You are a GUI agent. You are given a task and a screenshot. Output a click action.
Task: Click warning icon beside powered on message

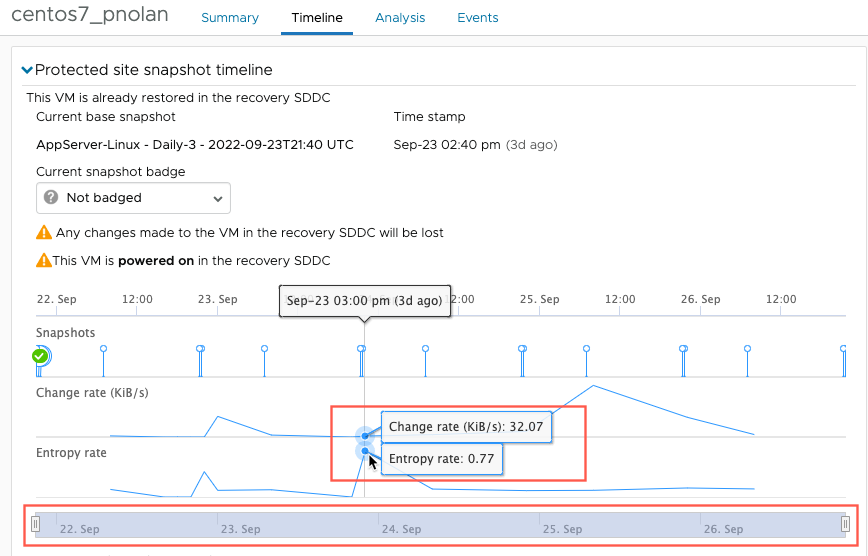pyautogui.click(x=44, y=260)
